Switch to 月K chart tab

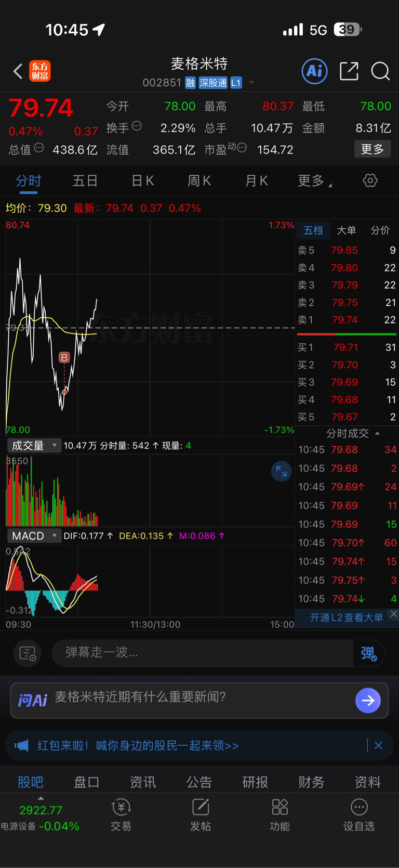click(256, 180)
